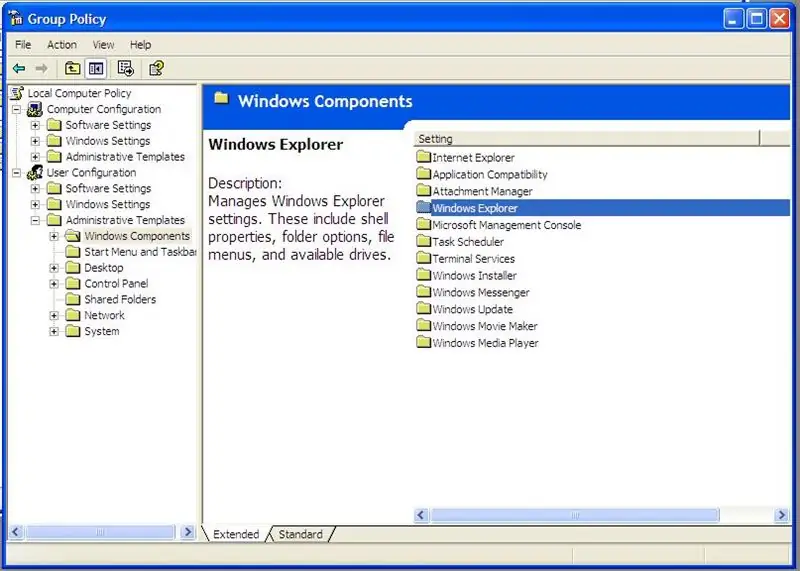Expand Administrative Templates under Computer Configuration
Screen dimensions: 800x571
click(35, 157)
